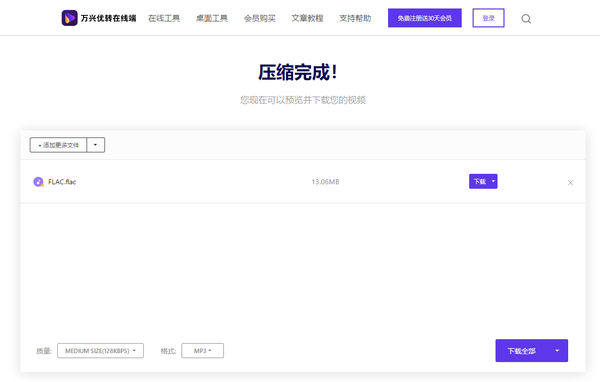The width and height of the screenshot is (600, 382).
Task: Click the audio file icon beside FLAC.flac
Action: click(38, 182)
